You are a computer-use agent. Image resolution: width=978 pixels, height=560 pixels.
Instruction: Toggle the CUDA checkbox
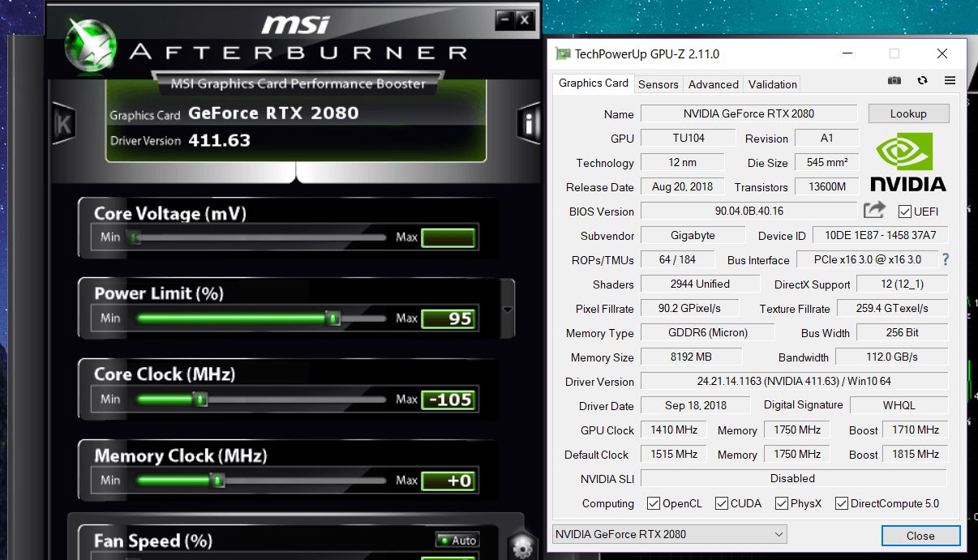721,503
